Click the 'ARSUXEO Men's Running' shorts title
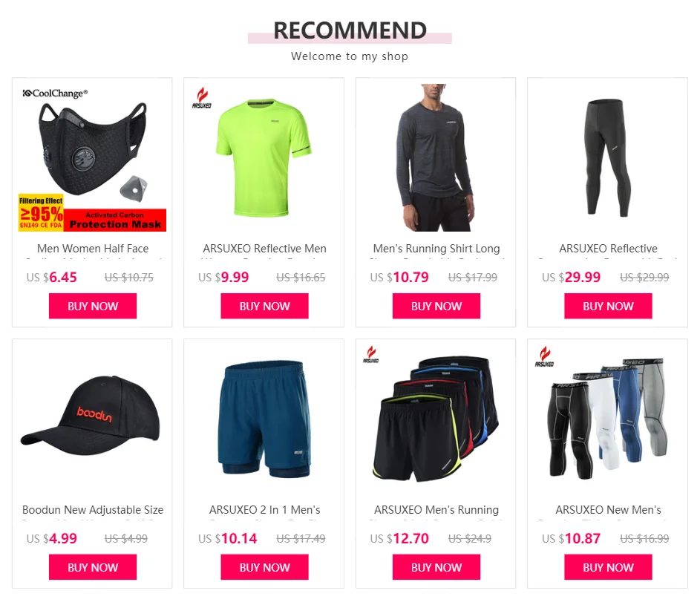700x605 pixels. (436, 510)
